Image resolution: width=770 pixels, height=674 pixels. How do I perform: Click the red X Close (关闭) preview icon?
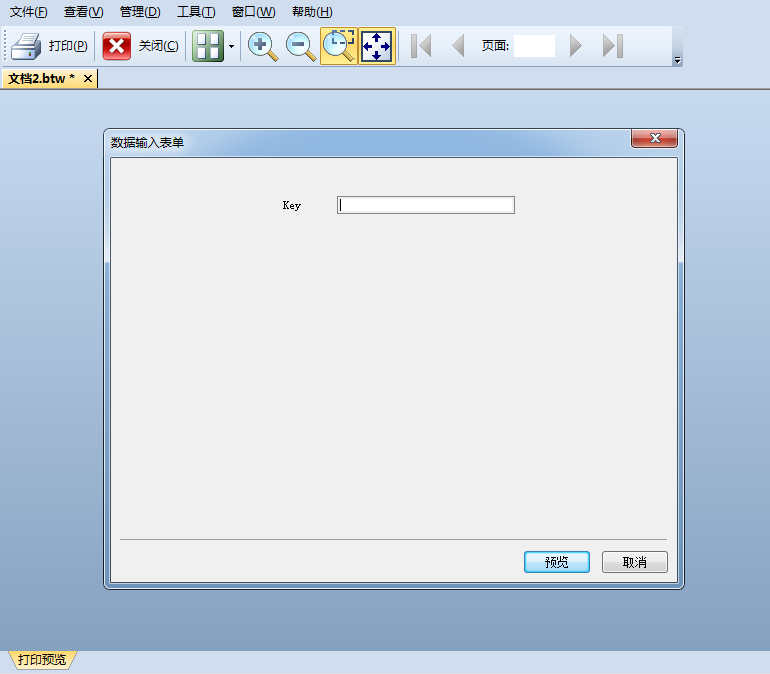tap(117, 46)
